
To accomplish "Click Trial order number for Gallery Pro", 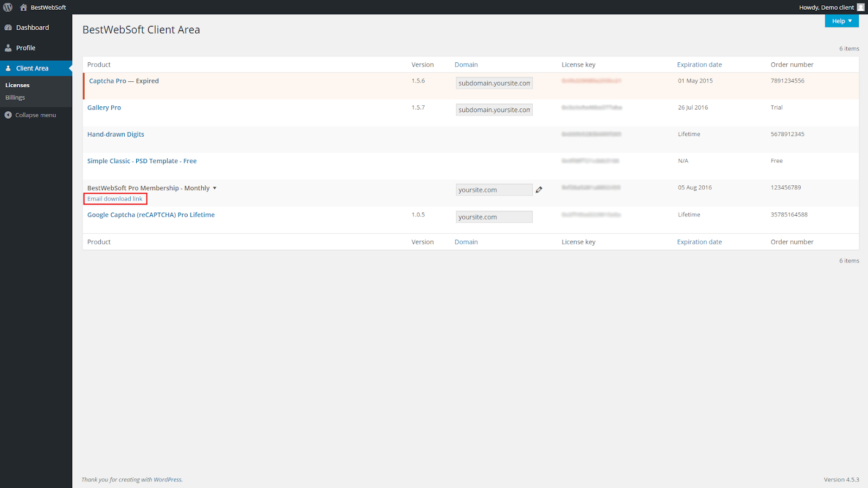I will tap(777, 107).
